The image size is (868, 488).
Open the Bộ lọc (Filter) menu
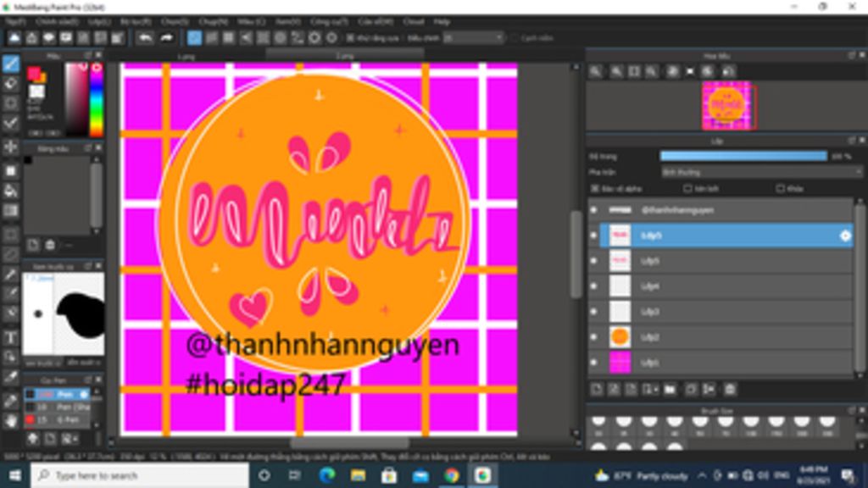coord(136,21)
